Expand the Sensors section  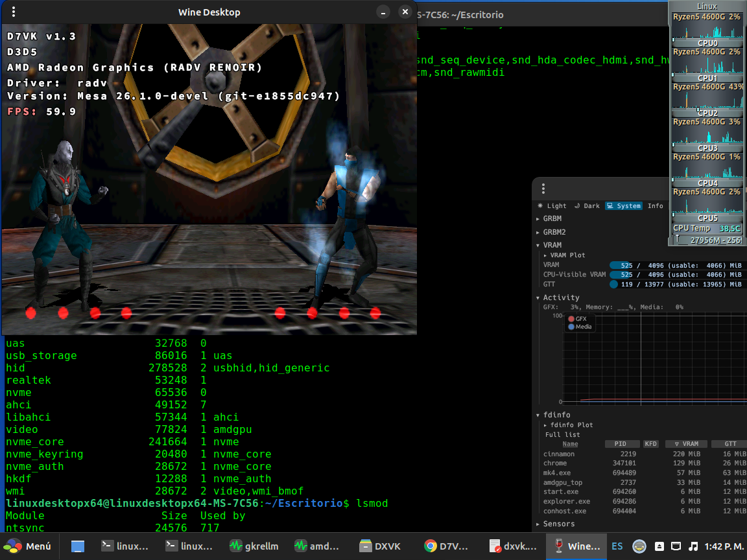click(x=555, y=524)
